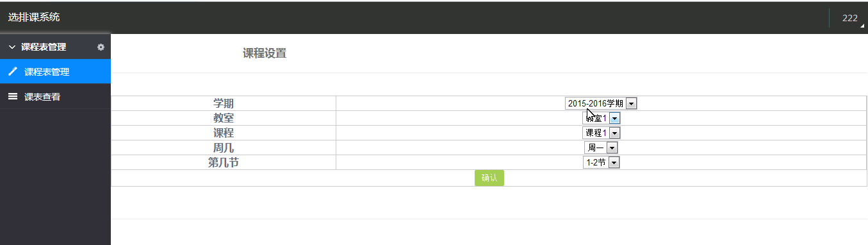Viewport: 868px width, 245px height.
Task: Open the 课程 dropdown showing 课程1
Action: [x=602, y=133]
